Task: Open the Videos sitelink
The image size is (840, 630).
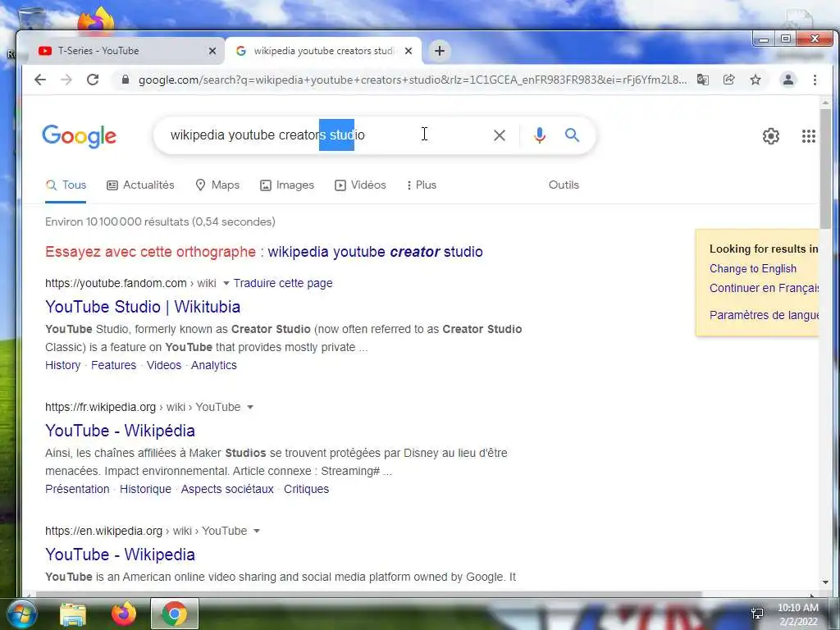Action: click(x=164, y=365)
